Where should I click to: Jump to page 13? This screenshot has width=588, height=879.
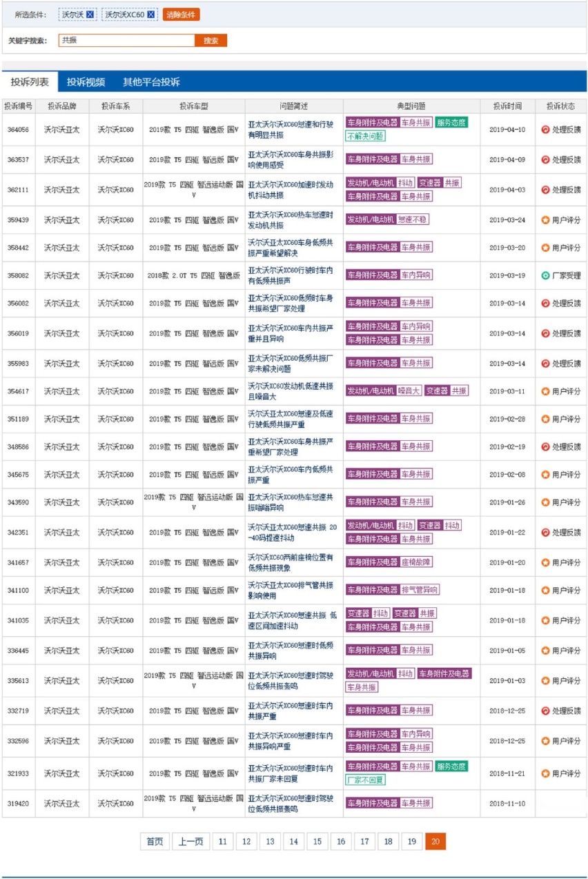click(x=270, y=841)
